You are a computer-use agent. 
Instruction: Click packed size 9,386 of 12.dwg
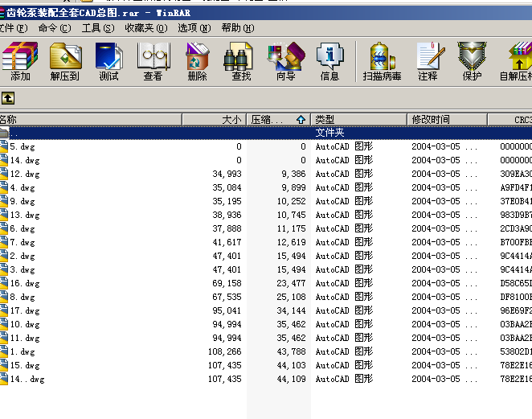click(x=293, y=175)
